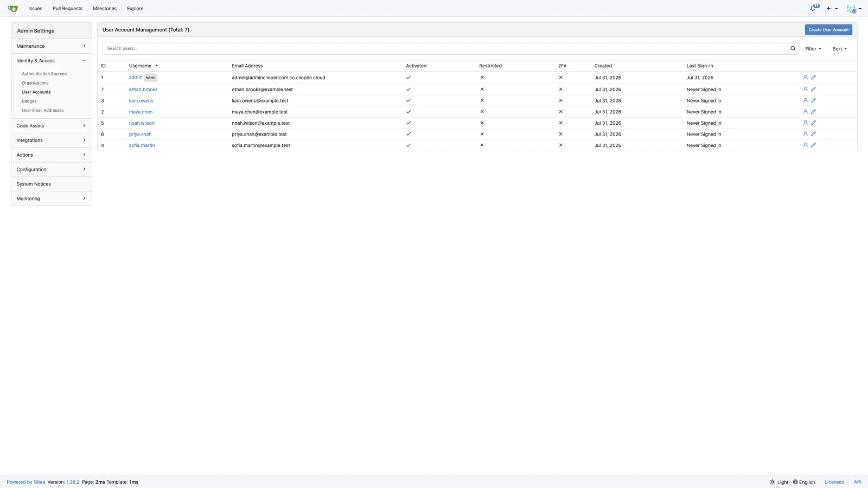Viewport: 868px width, 488px height.
Task: View profile icon for priya.shah row
Action: (x=806, y=134)
